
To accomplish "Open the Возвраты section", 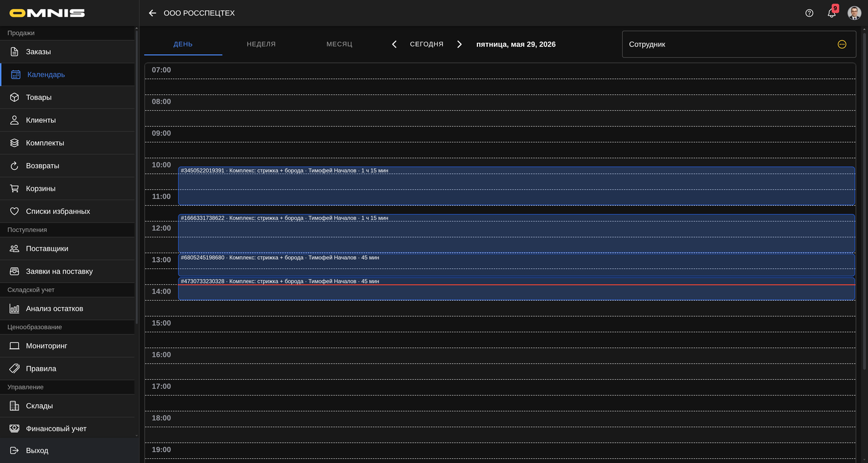I will point(68,166).
